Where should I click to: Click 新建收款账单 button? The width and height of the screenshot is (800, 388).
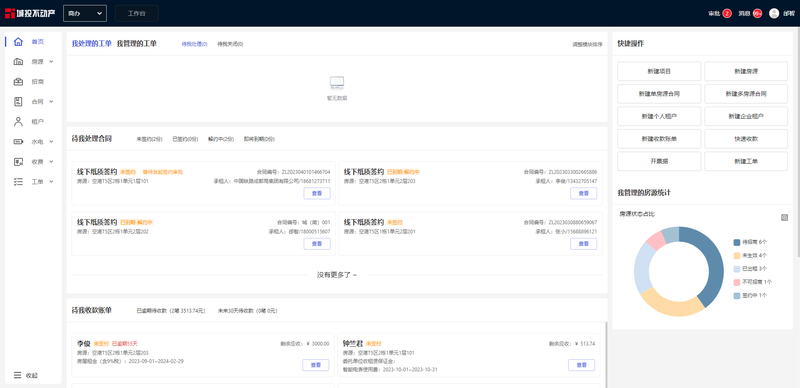click(659, 139)
